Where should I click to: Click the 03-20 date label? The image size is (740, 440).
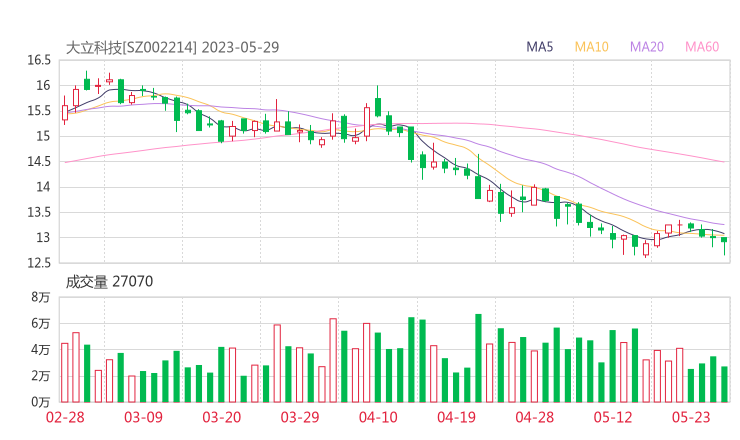click(x=222, y=417)
